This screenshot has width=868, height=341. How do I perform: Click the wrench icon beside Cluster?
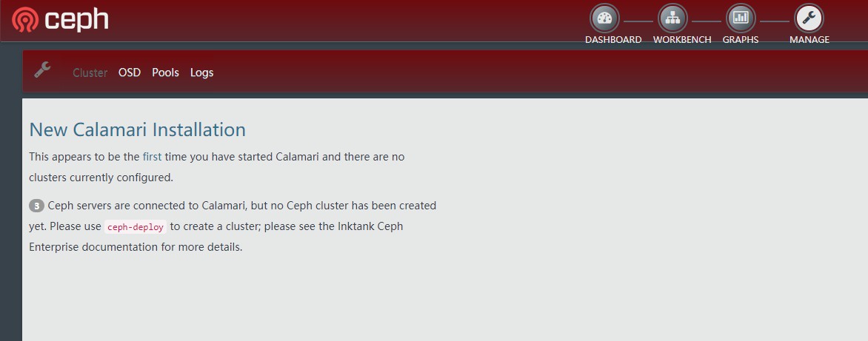click(x=42, y=70)
